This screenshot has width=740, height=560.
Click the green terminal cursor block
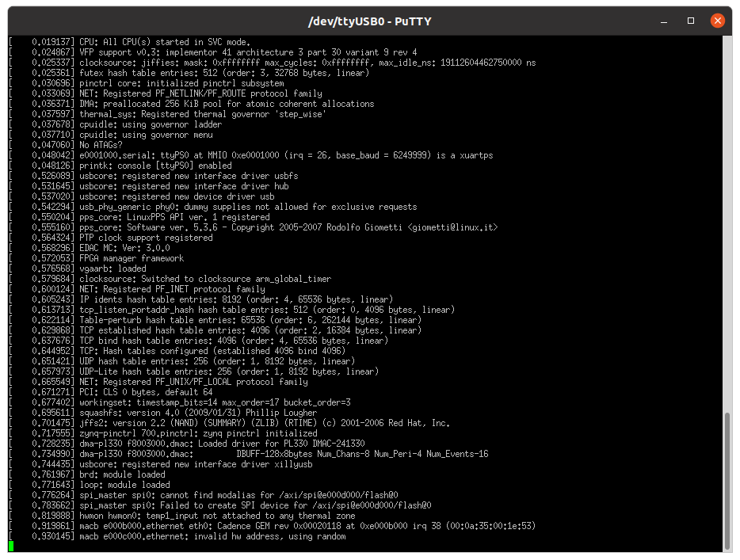(x=11, y=547)
